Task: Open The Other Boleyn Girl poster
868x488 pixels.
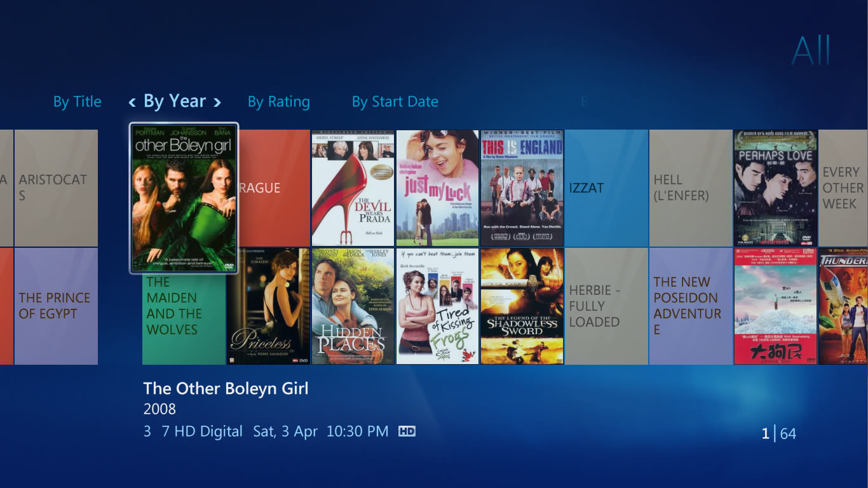Action: click(x=184, y=198)
